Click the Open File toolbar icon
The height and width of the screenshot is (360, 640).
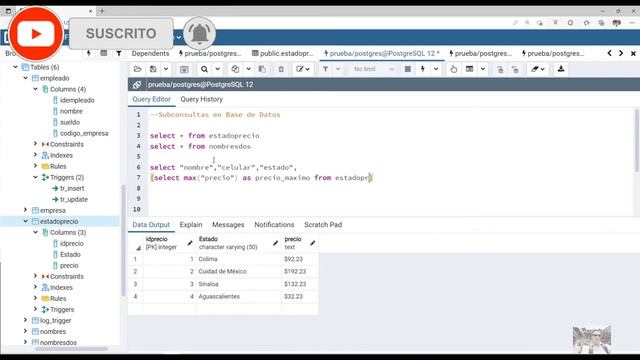[138, 69]
